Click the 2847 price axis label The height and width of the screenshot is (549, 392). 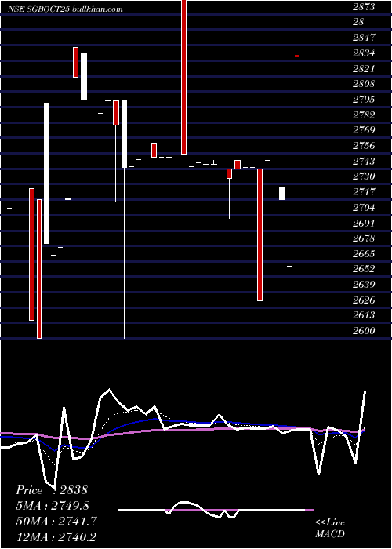[364, 38]
